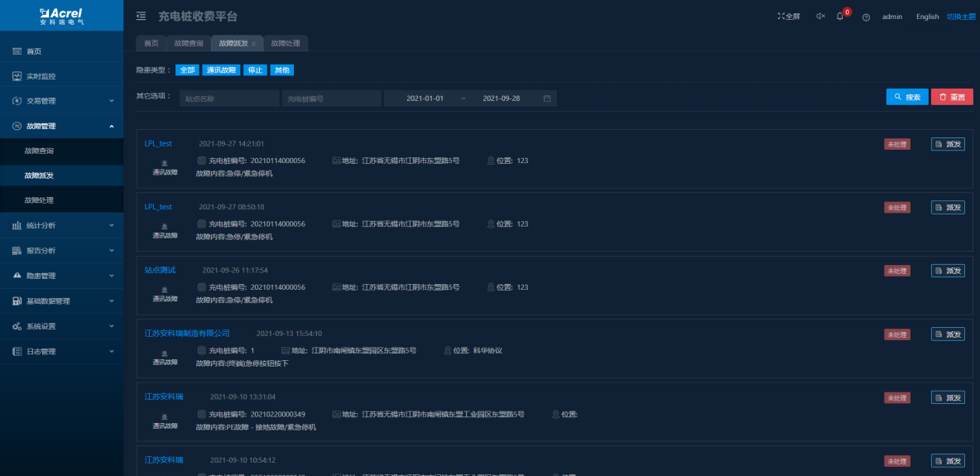The width and height of the screenshot is (980, 476).
Task: Select the 全部 fault type filter
Action: click(187, 70)
